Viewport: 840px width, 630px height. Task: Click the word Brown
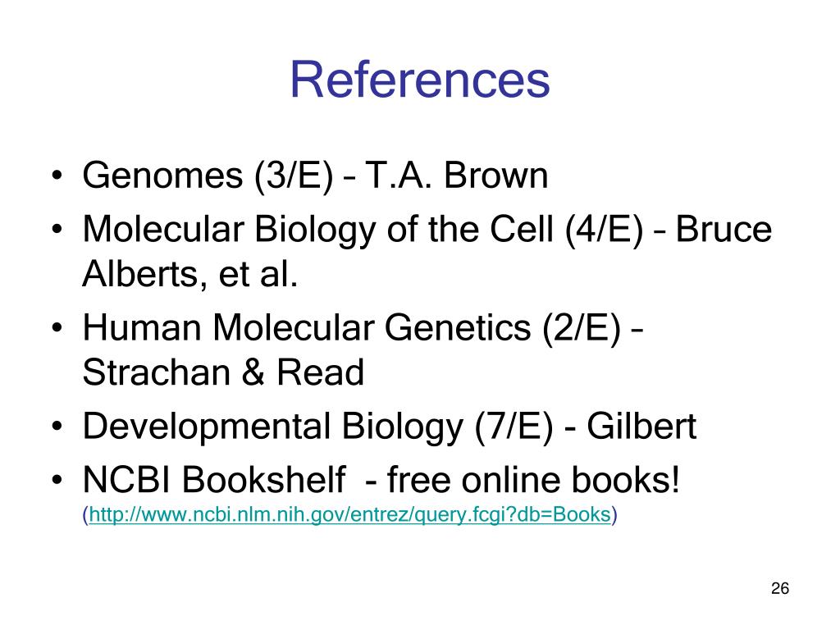(x=495, y=176)
